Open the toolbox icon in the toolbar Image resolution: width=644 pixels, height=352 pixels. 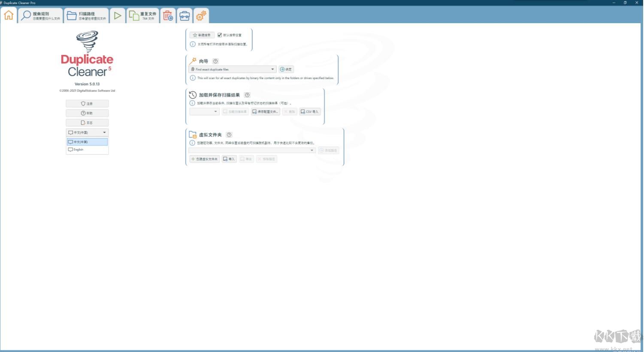184,15
